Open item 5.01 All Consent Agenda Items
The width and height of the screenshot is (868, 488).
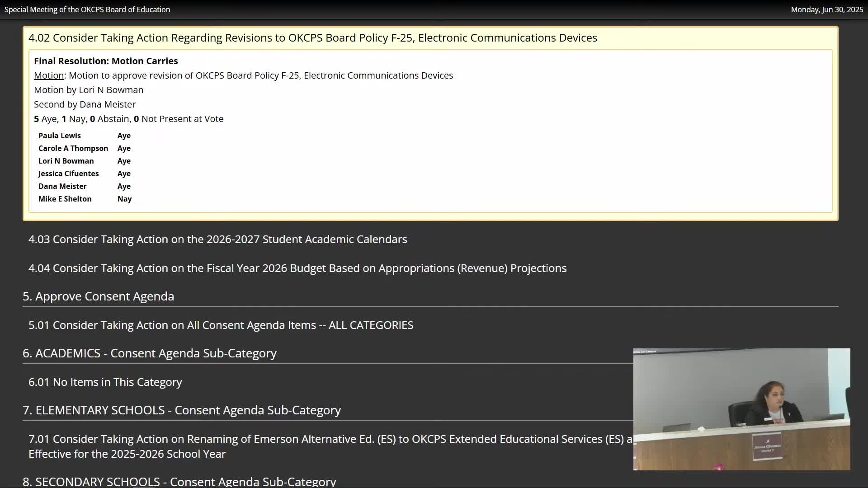[221, 325]
